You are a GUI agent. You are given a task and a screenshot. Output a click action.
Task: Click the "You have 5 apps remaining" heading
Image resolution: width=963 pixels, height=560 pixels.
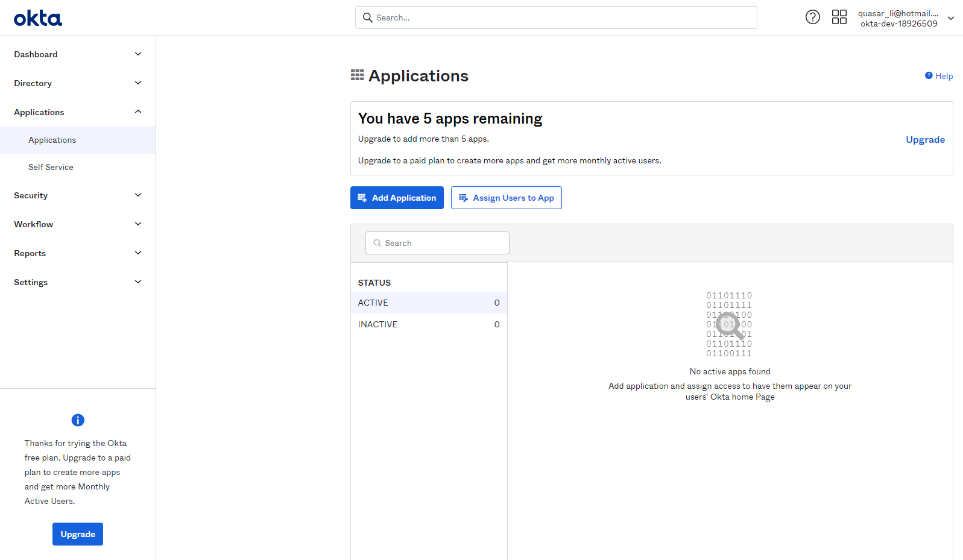450,118
